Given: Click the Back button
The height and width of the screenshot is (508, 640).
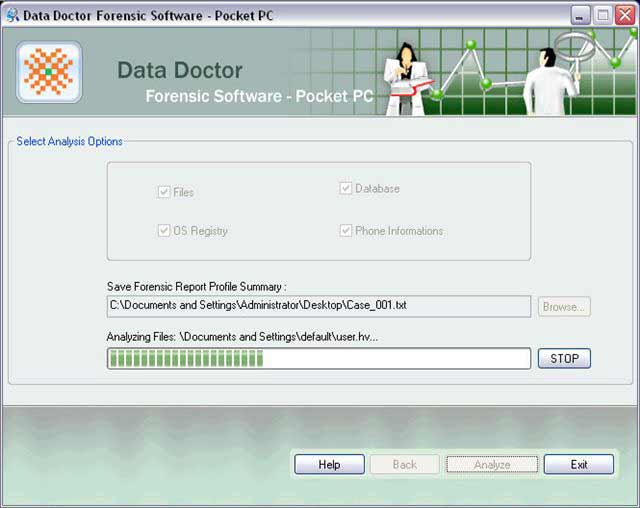Looking at the screenshot, I should coord(404,464).
